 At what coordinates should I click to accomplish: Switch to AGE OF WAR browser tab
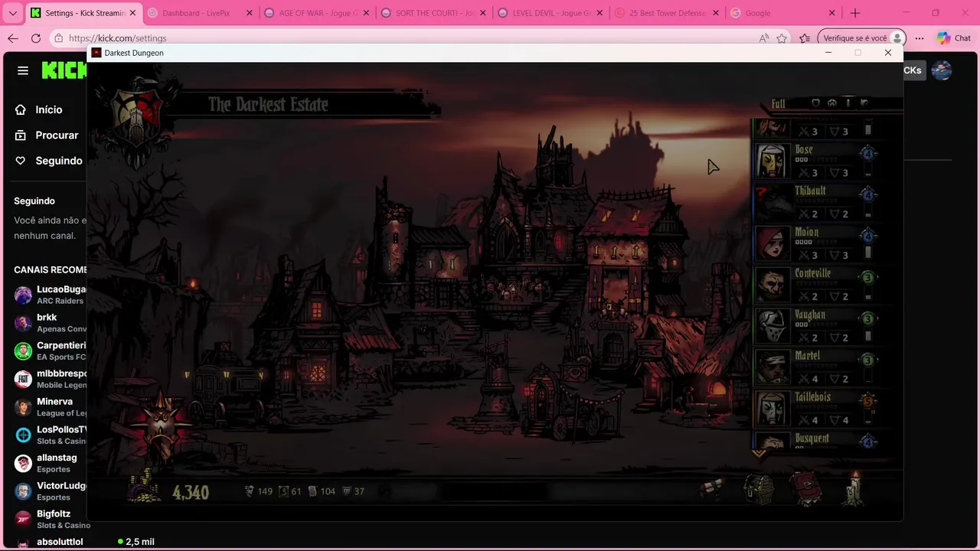coord(317,13)
